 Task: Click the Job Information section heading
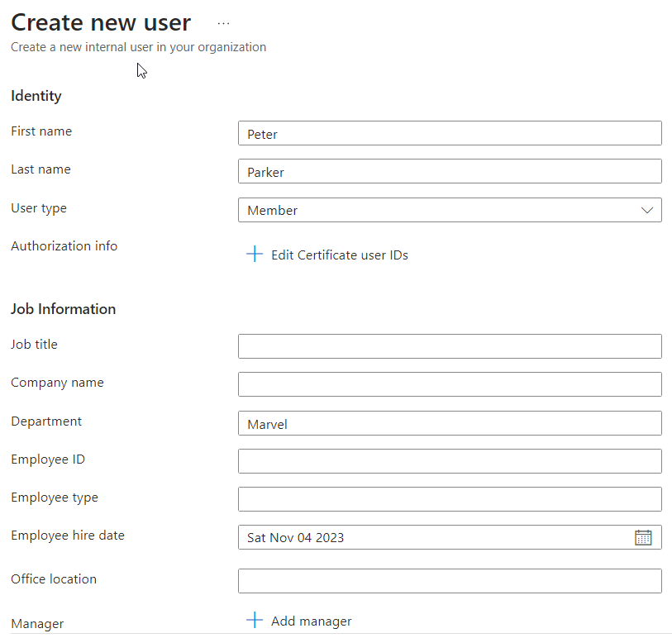pyautogui.click(x=63, y=309)
